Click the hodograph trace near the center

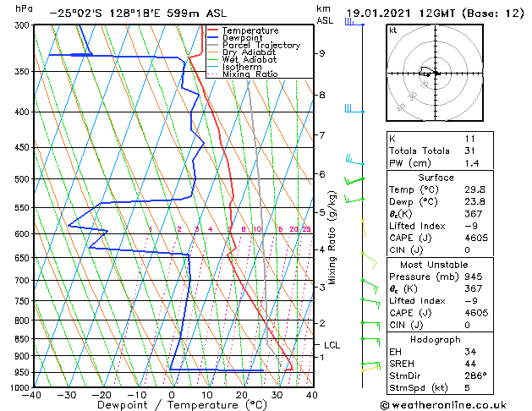(x=427, y=72)
